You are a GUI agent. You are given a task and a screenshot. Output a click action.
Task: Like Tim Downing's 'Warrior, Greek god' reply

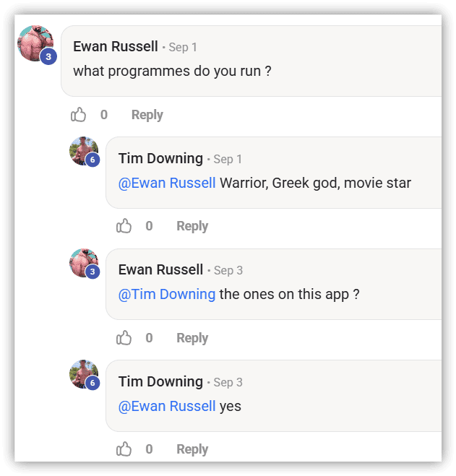124,226
